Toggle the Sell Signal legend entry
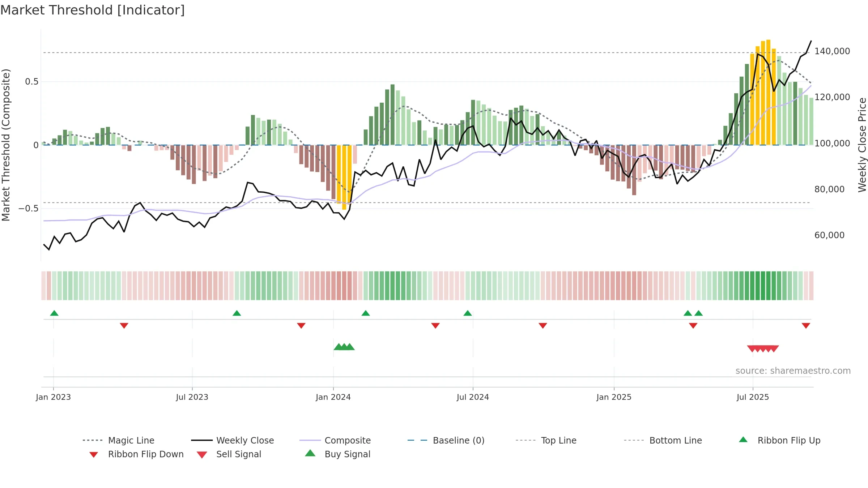868x488 pixels. pyautogui.click(x=229, y=454)
